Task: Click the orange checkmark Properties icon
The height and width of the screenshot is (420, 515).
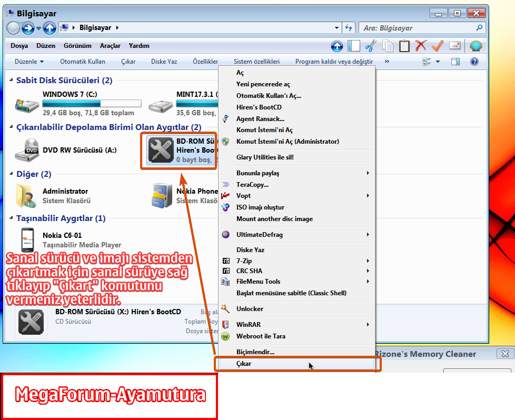Action: [438, 46]
